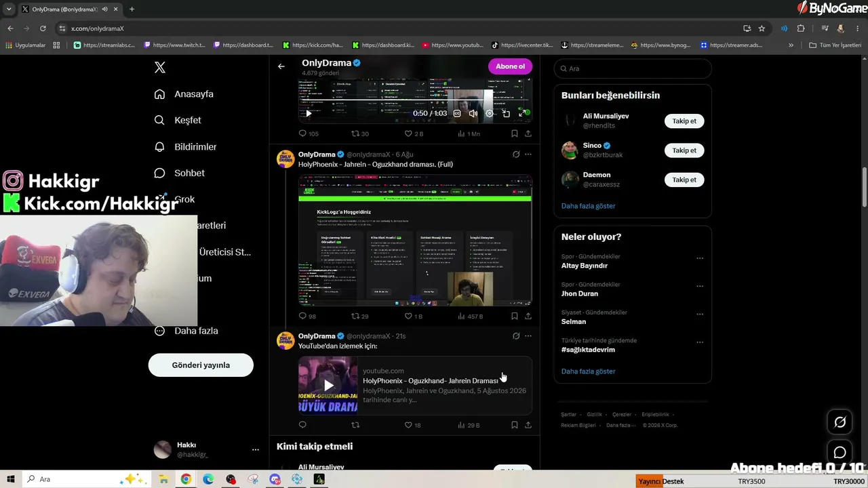Toggle video captions CC
868x488 pixels.
[x=457, y=113]
